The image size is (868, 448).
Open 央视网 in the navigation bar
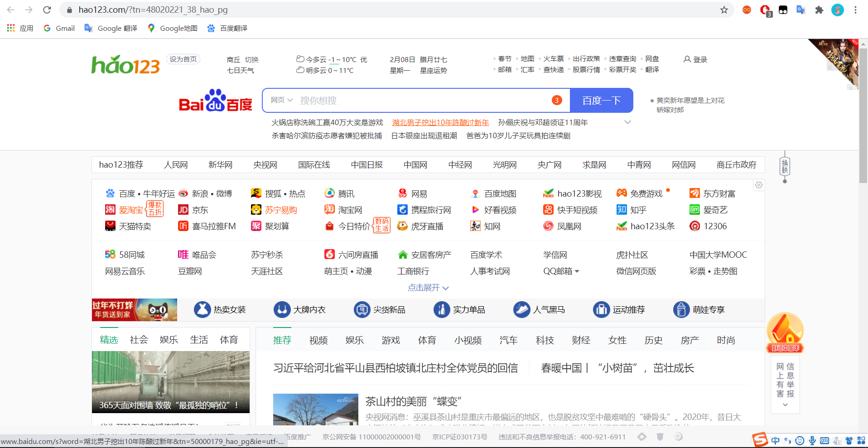265,165
